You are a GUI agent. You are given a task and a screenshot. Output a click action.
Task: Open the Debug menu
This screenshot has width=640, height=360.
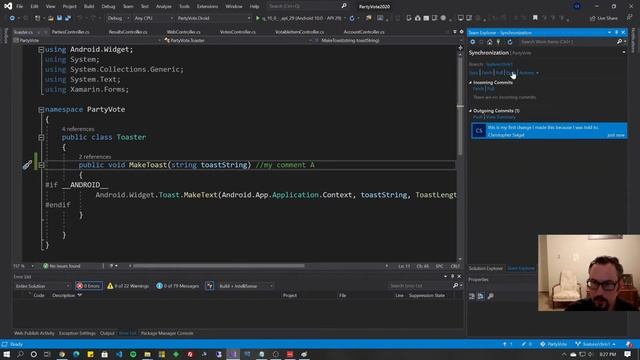(x=108, y=6)
